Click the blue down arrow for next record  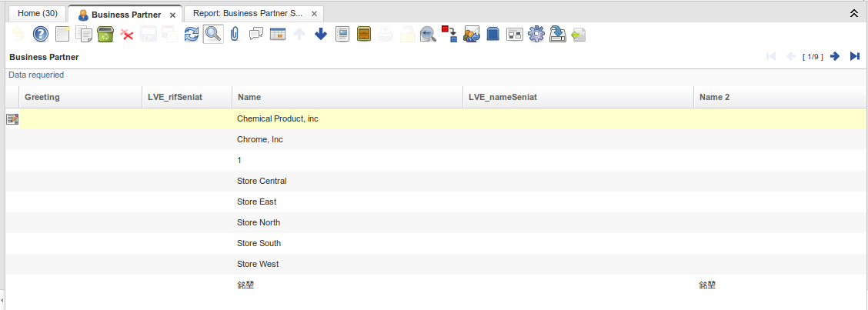[321, 34]
